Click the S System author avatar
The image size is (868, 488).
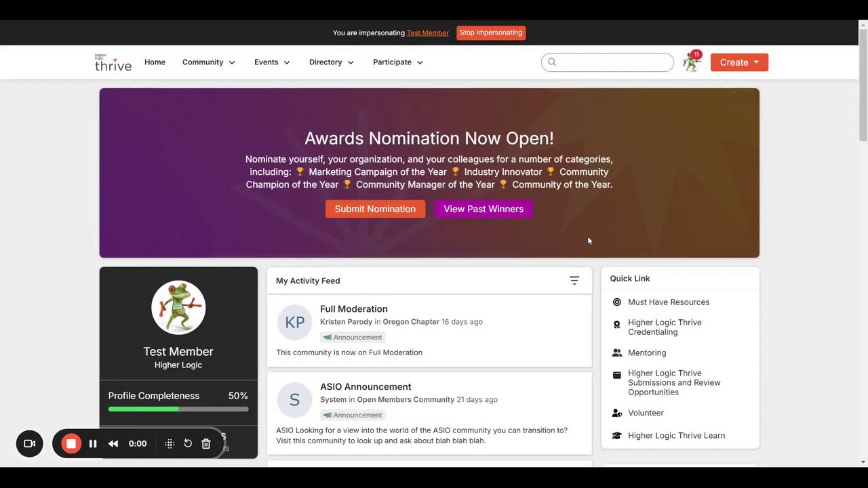(294, 400)
